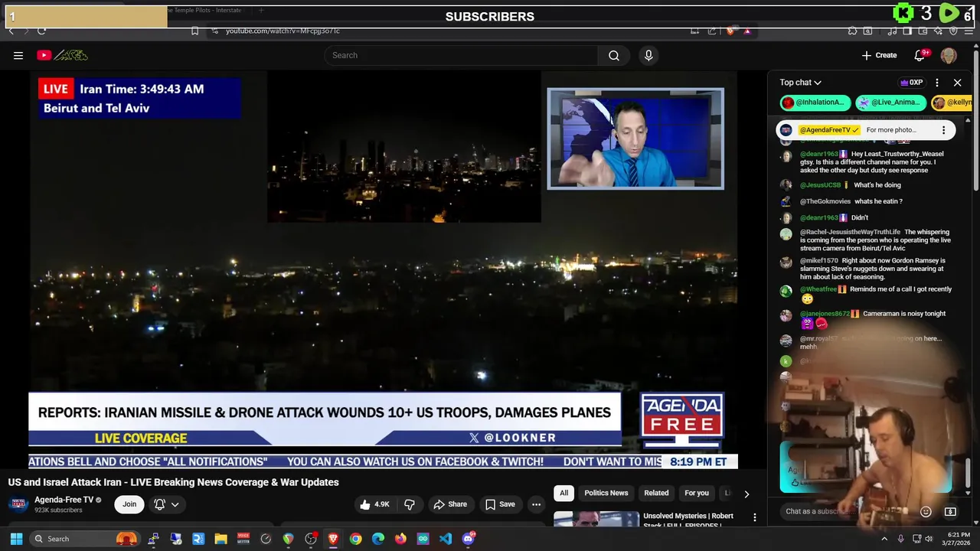The image size is (980, 551).
Task: Open the YouTube guide hamburger menu
Action: [x=18, y=55]
